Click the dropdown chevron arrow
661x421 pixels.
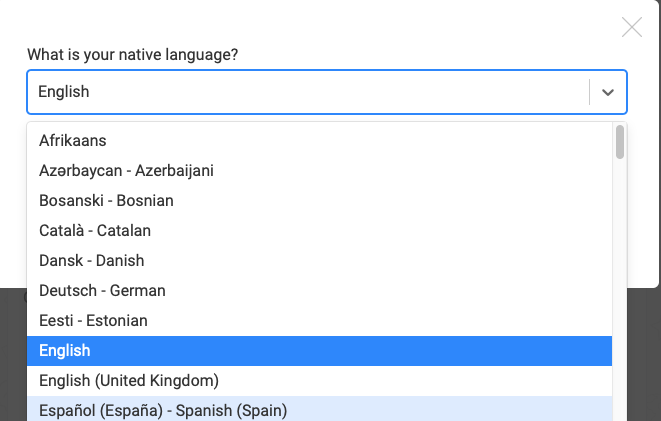pos(608,92)
